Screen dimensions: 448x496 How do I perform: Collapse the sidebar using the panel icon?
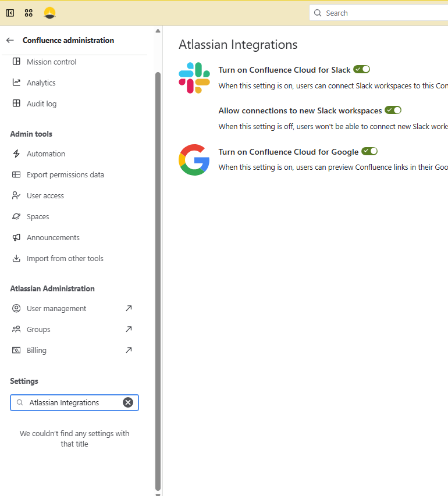point(10,13)
